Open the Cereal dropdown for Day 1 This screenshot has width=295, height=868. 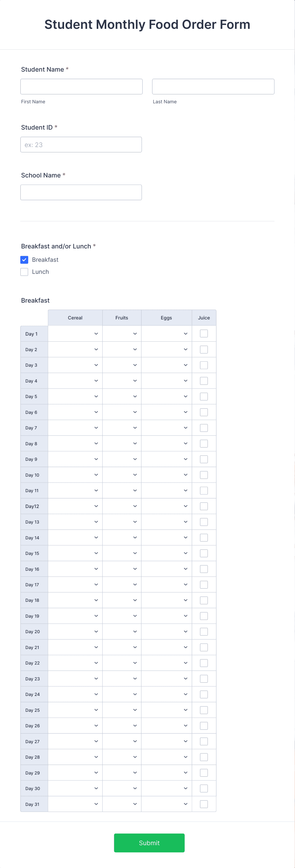pyautogui.click(x=75, y=334)
